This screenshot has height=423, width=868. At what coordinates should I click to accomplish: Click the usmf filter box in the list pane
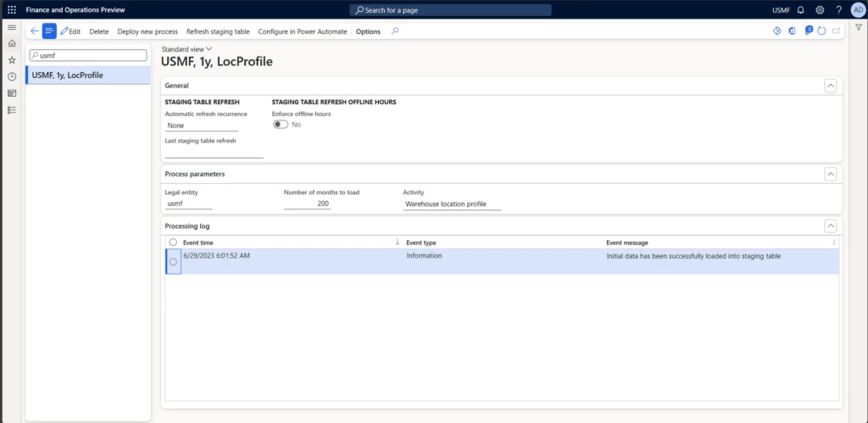coord(88,55)
